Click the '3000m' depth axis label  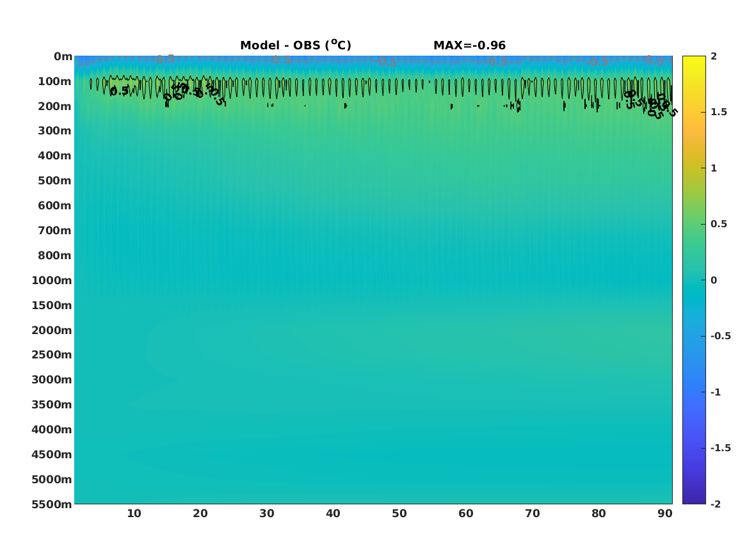coord(52,380)
